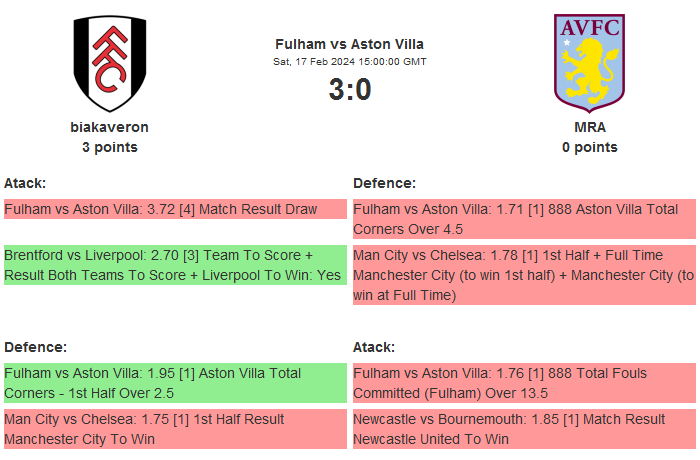This screenshot has width=700, height=460.
Task: Select the MRA player name
Action: [590, 127]
